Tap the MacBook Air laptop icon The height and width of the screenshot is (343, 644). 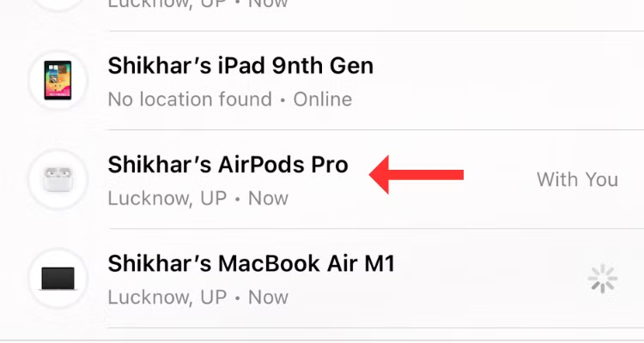coord(58,279)
